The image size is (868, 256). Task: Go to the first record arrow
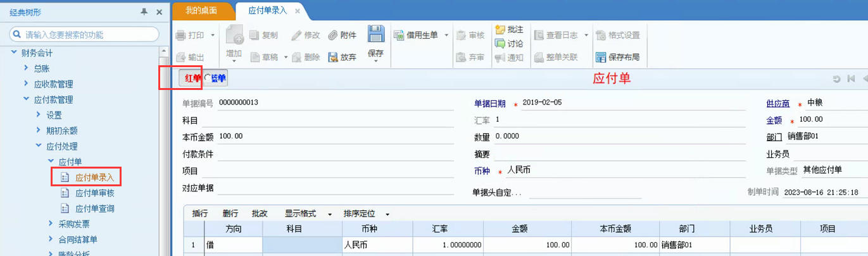851,79
